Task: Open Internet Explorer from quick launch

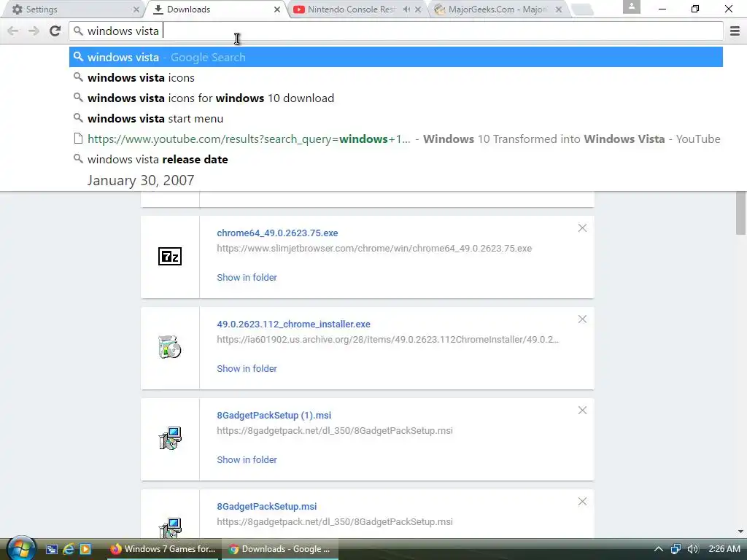Action: tap(69, 549)
